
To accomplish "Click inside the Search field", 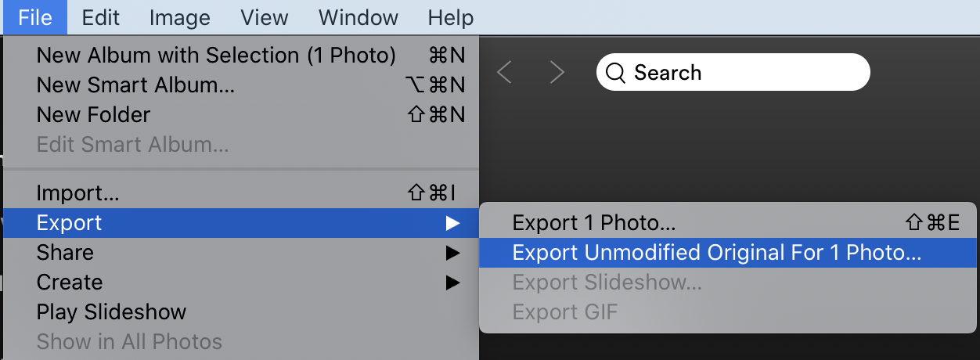I will (x=733, y=73).
